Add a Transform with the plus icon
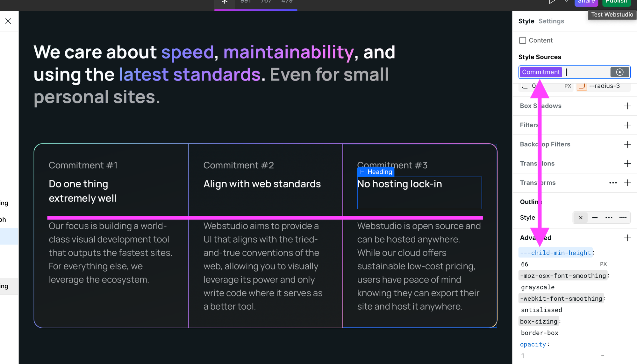This screenshot has width=637, height=364. coord(627,183)
